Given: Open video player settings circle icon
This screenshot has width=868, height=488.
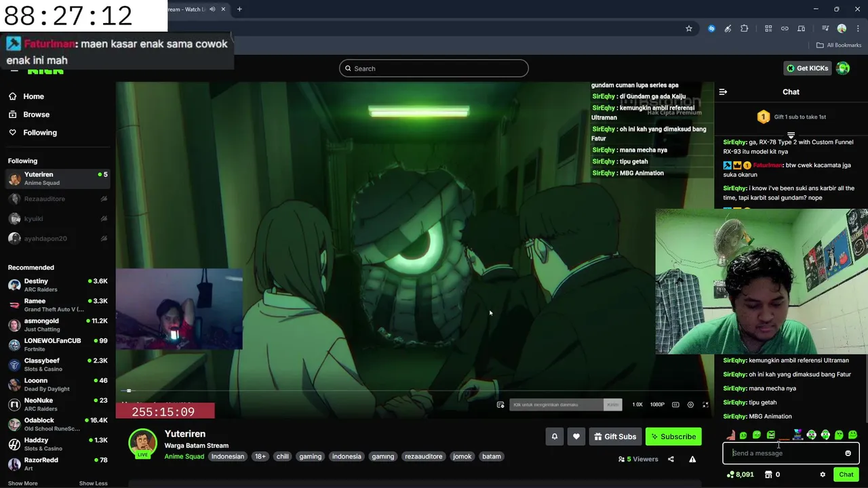Looking at the screenshot, I should pos(690,405).
